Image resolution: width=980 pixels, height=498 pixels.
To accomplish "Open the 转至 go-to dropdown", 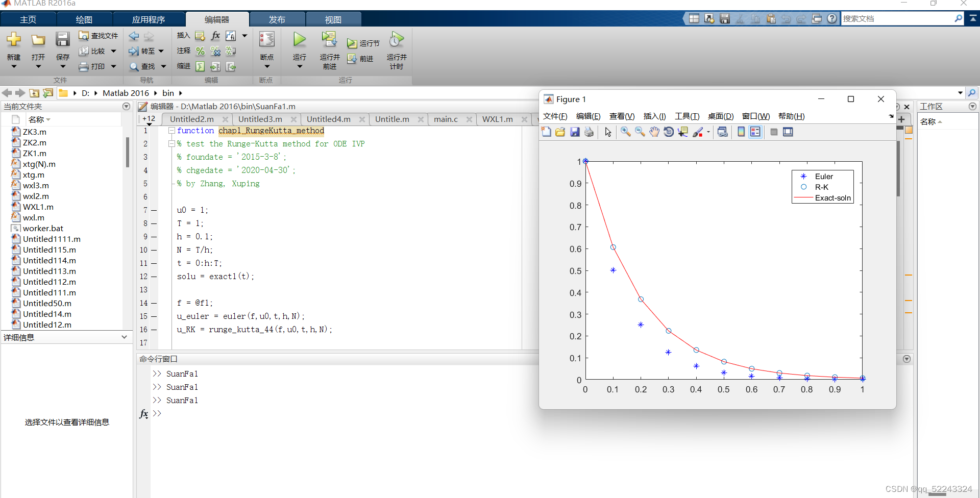I will coord(161,51).
